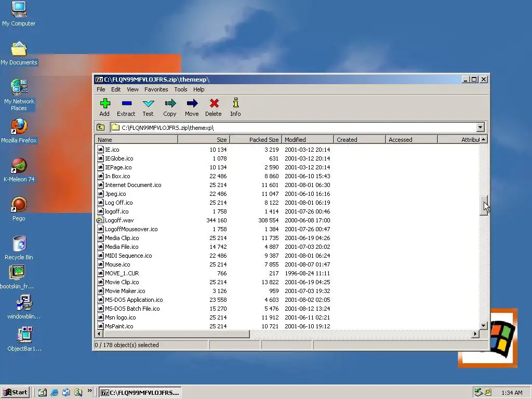Open the Recycle Bin
Viewport: 532px width, 399px height.
pos(19,244)
